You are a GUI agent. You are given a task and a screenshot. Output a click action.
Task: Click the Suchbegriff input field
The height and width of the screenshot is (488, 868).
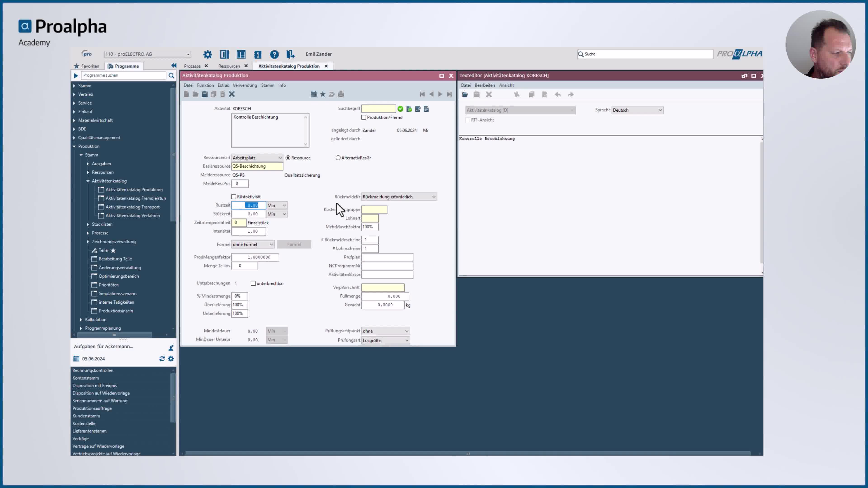coord(378,109)
